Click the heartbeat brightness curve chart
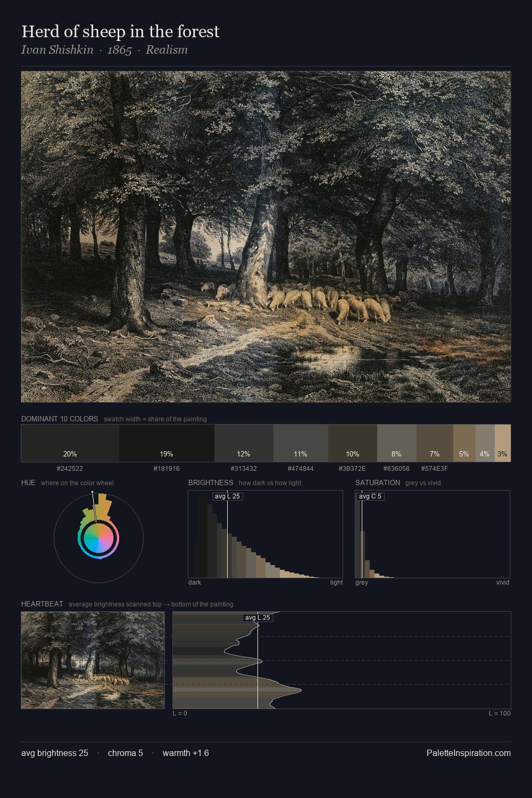This screenshot has width=532, height=798. pos(342,660)
